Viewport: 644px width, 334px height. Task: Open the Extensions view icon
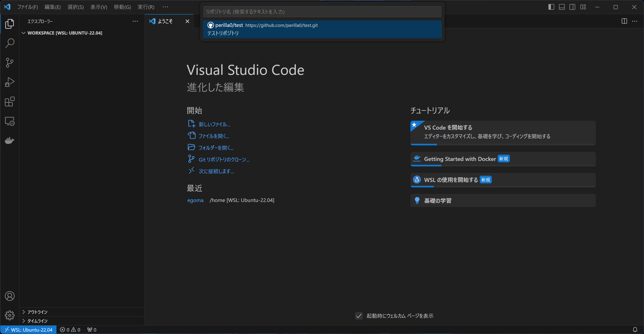pos(10,101)
